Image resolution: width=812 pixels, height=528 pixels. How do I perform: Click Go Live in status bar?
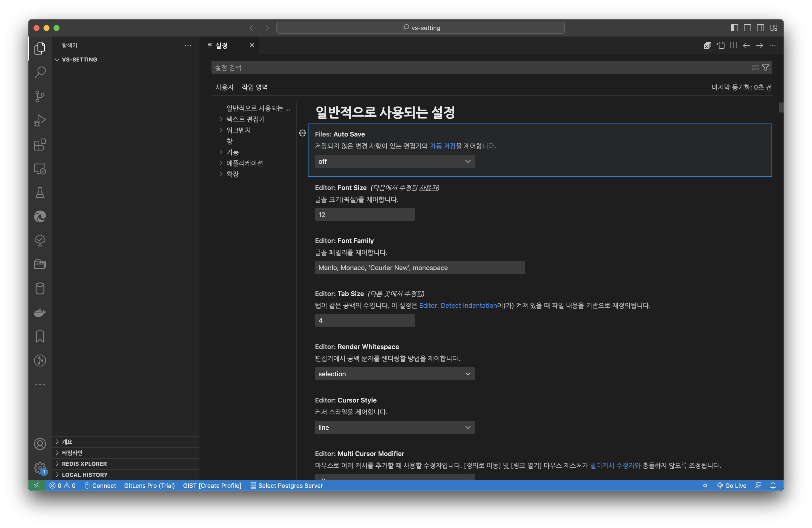click(x=731, y=485)
